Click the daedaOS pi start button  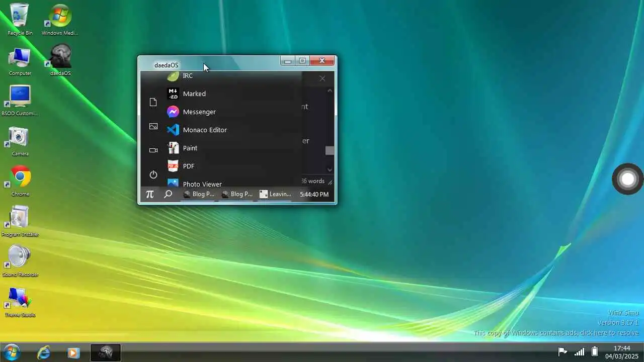point(149,194)
